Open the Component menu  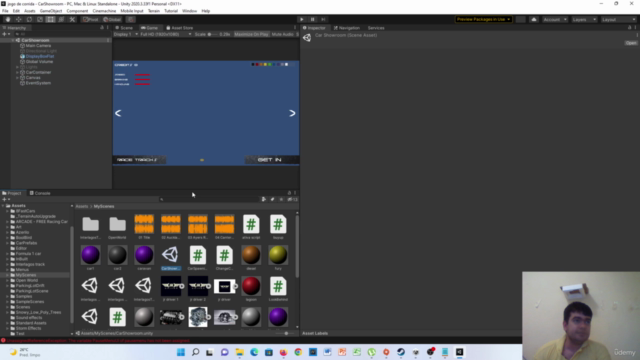pos(77,11)
